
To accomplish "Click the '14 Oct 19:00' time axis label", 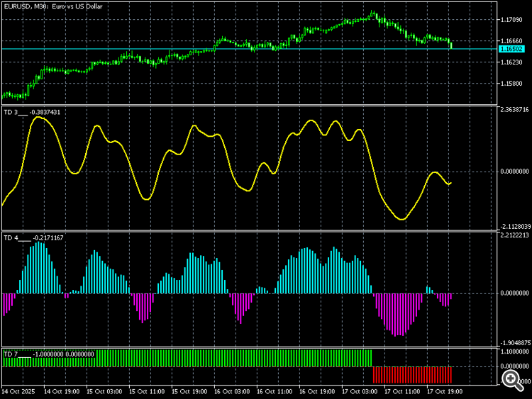I will pyautogui.click(x=62, y=391).
